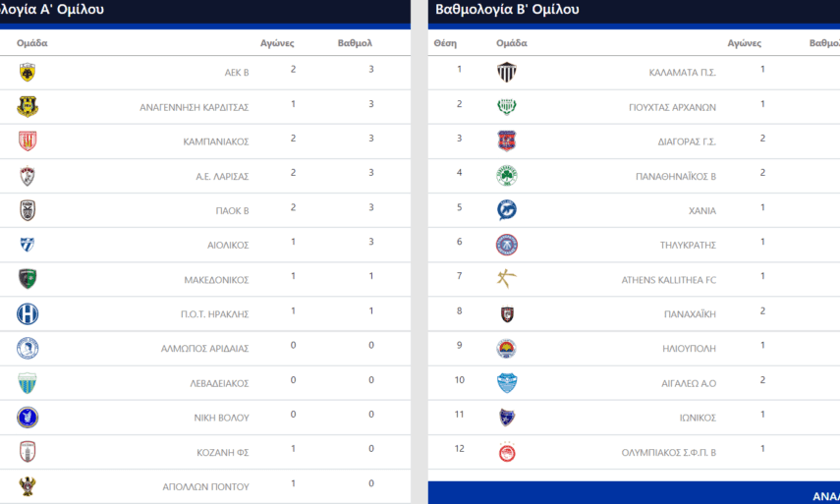This screenshot has height=504, width=840.
Task: Click the Chania blue round logo
Action: click(x=506, y=210)
